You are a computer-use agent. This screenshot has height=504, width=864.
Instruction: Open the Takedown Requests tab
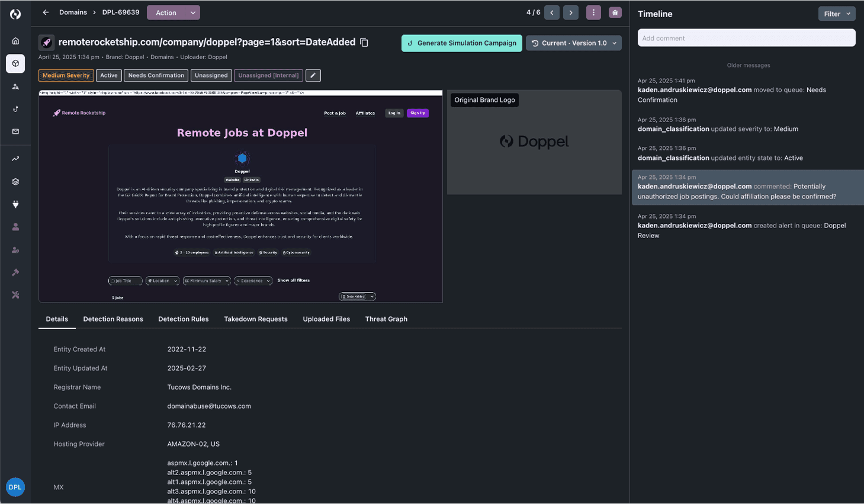(256, 319)
